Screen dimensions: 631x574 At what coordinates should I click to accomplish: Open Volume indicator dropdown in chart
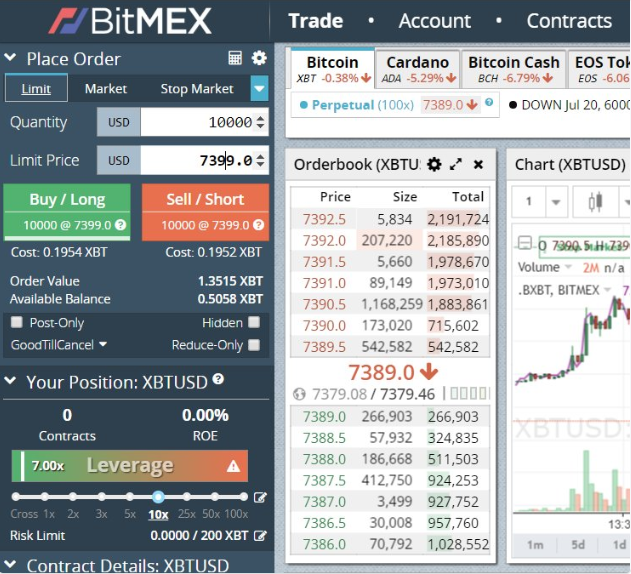(569, 266)
